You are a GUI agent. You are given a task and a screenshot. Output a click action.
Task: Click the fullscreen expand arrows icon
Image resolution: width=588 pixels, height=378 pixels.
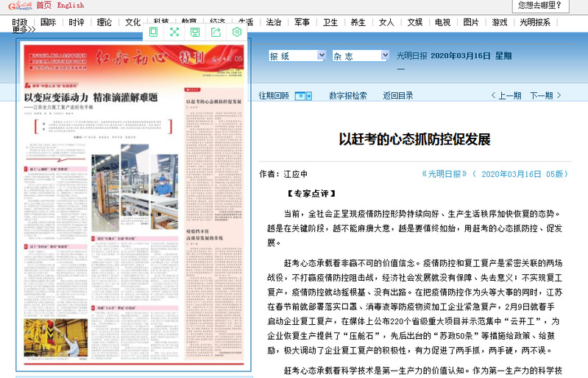click(174, 32)
